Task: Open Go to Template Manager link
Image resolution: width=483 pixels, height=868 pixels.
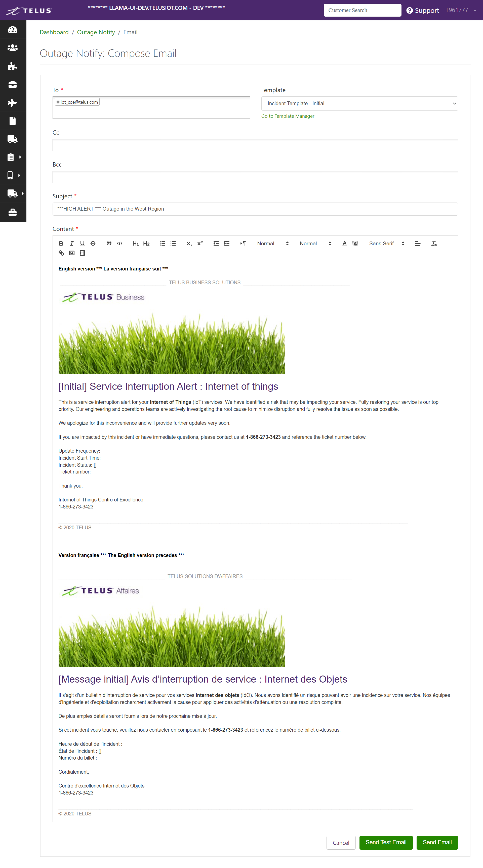Action: click(288, 116)
